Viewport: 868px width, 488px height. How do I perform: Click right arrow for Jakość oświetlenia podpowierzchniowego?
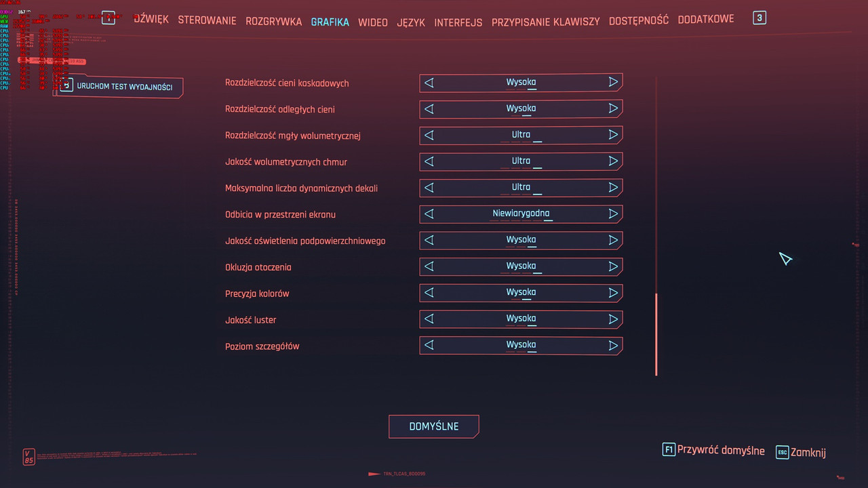[x=613, y=240]
